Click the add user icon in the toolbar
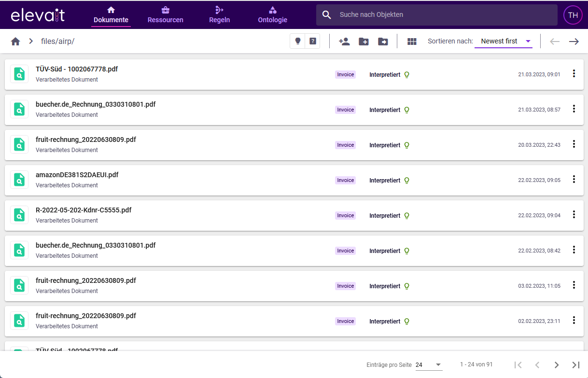Viewport: 588px width, 378px height. (x=344, y=42)
